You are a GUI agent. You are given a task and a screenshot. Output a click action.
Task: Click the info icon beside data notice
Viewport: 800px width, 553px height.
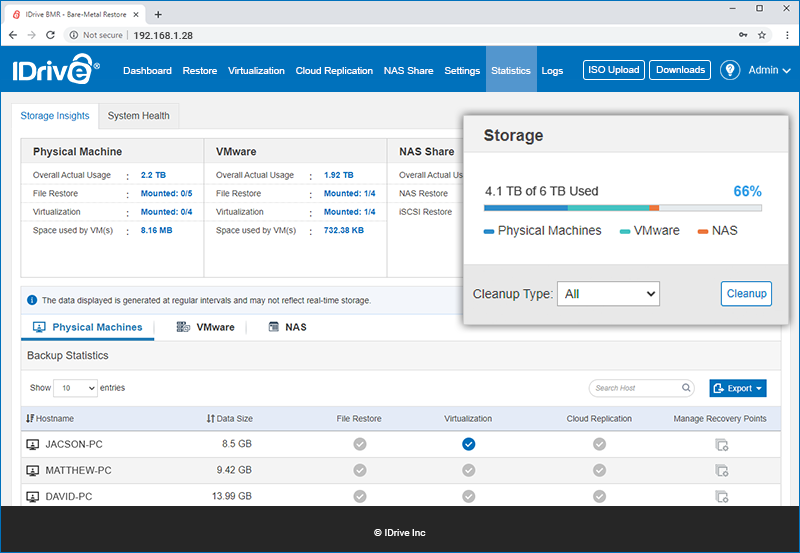pos(32,300)
